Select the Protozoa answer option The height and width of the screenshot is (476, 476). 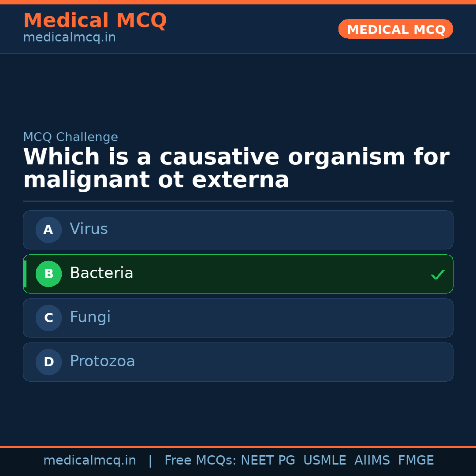click(x=238, y=362)
